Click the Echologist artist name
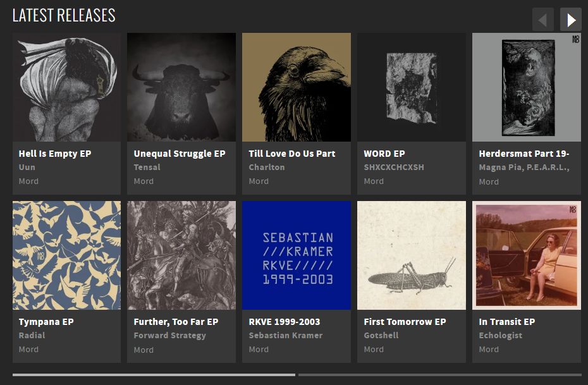Screen dimensions: 588x385 (501, 336)
